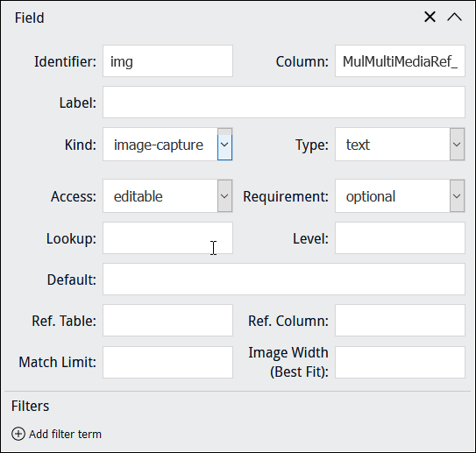This screenshot has height=453, width=476.
Task: Focus the Default value field
Action: point(284,280)
